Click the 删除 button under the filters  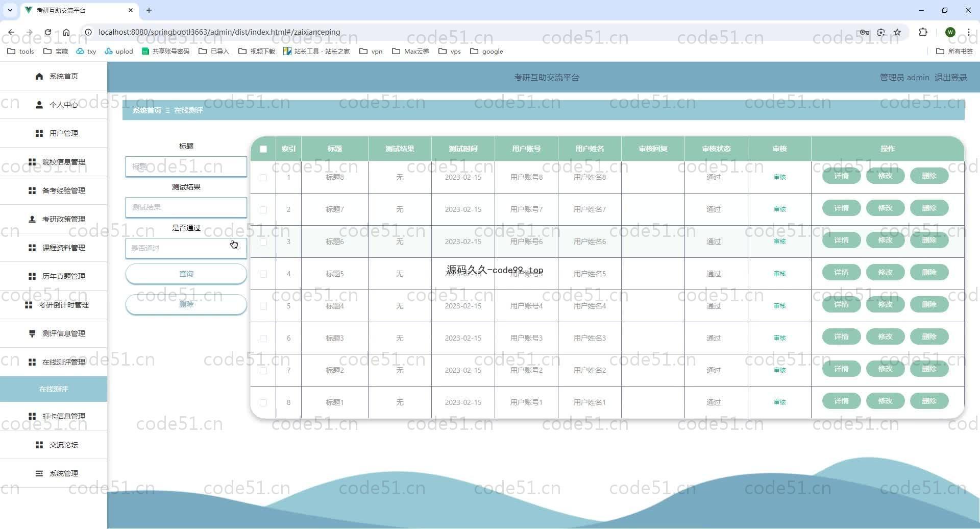tap(186, 304)
